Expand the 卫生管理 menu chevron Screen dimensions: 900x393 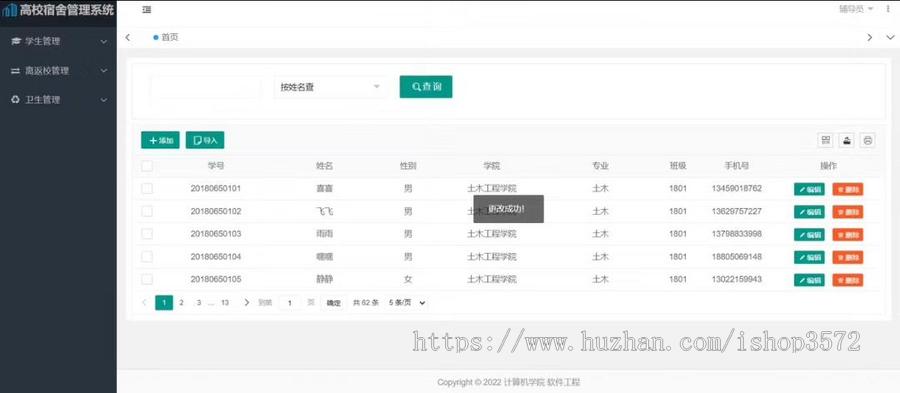(x=103, y=100)
